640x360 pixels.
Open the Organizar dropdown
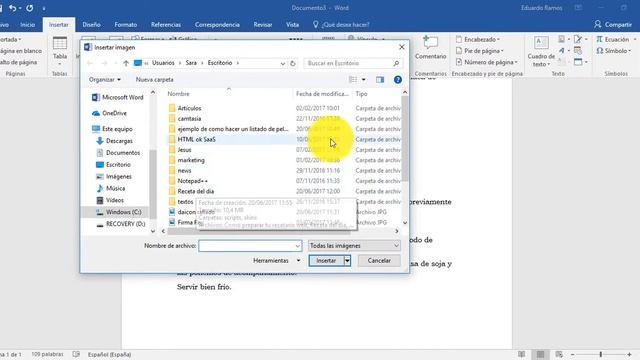(104, 80)
